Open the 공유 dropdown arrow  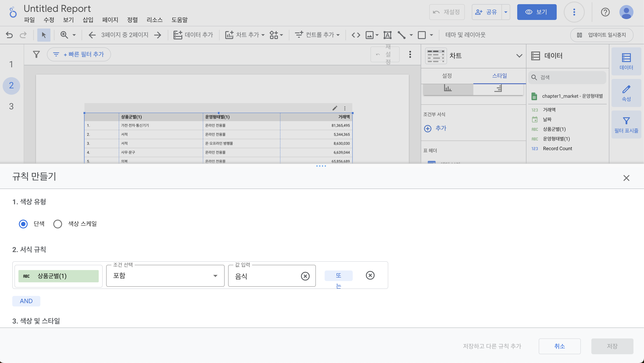[x=506, y=12]
